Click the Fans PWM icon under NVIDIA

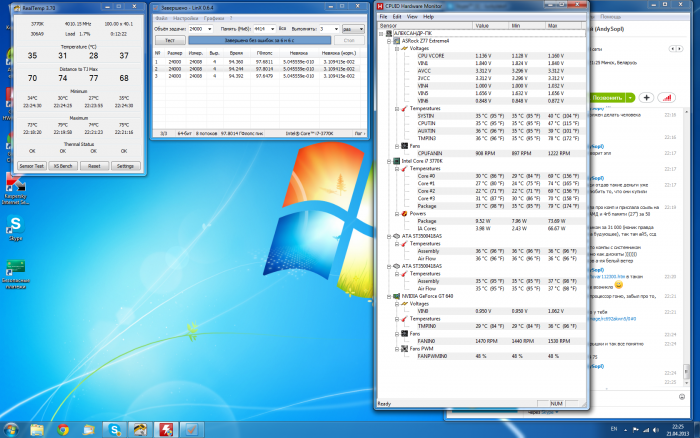[404, 349]
